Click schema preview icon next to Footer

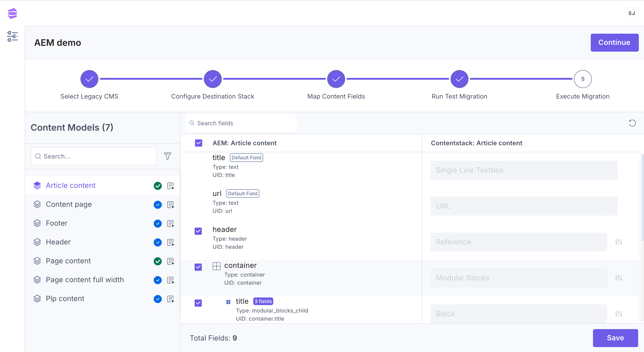tap(171, 223)
